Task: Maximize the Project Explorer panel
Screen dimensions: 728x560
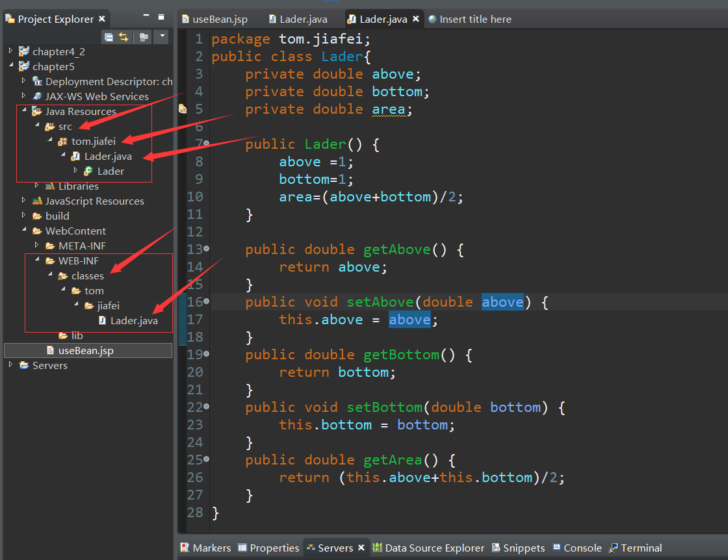Action: (161, 17)
